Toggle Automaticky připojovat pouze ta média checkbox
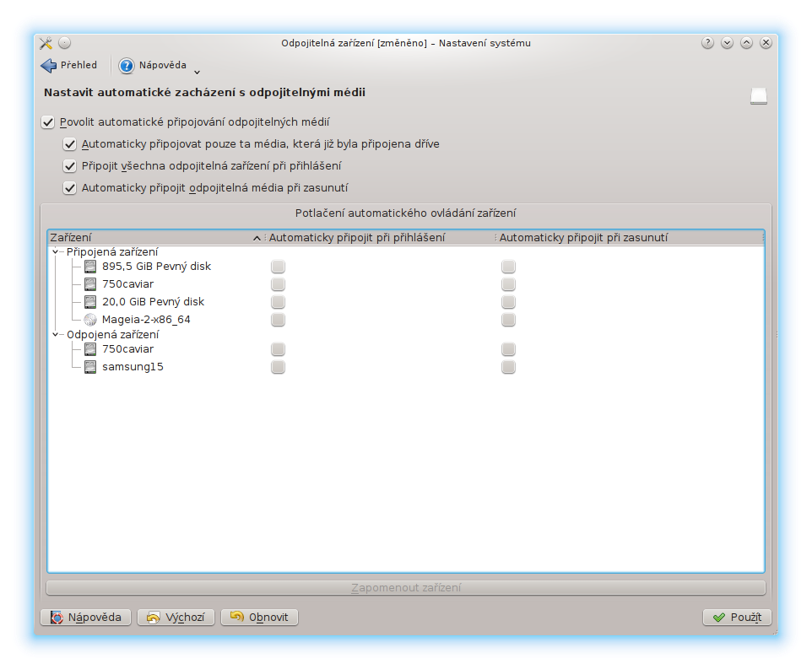 pyautogui.click(x=69, y=143)
